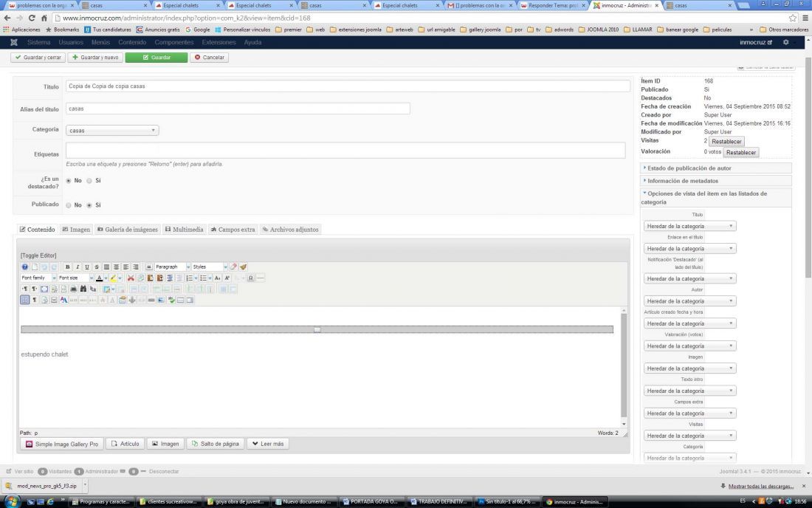Switch to Galería de imágenes tab

tap(128, 230)
